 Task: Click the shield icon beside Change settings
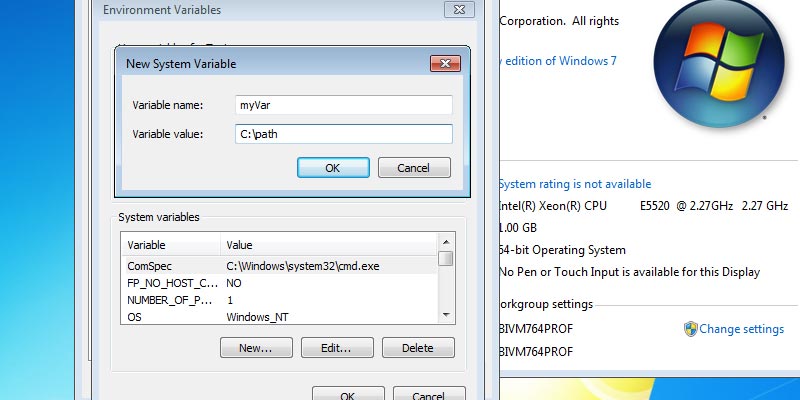pos(690,329)
